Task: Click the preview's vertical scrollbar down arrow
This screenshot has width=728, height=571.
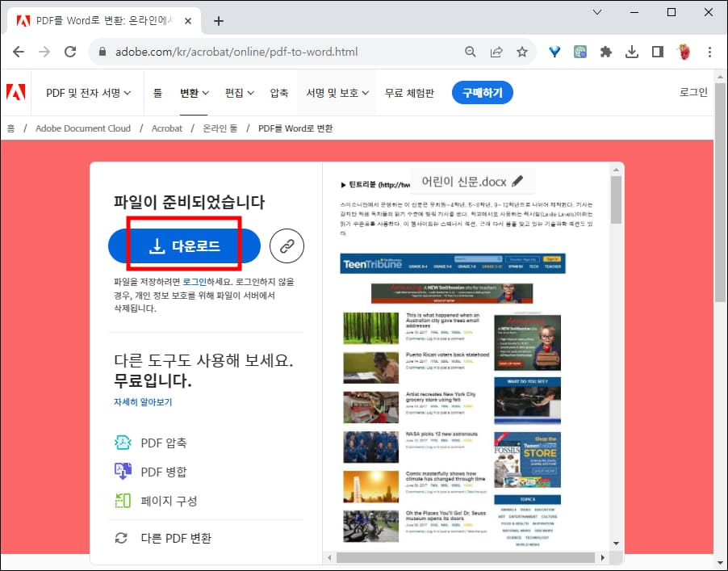Action: 616,543
